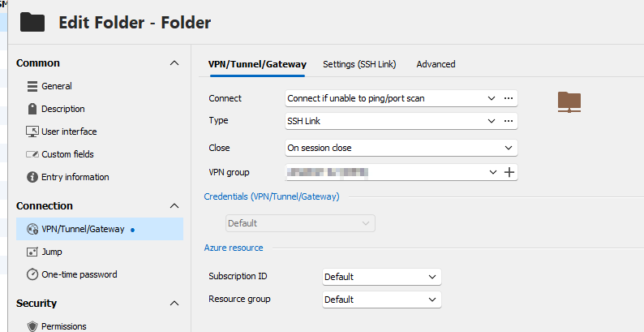
Task: Click the plus icon beside VPN group
Action: pyautogui.click(x=509, y=173)
